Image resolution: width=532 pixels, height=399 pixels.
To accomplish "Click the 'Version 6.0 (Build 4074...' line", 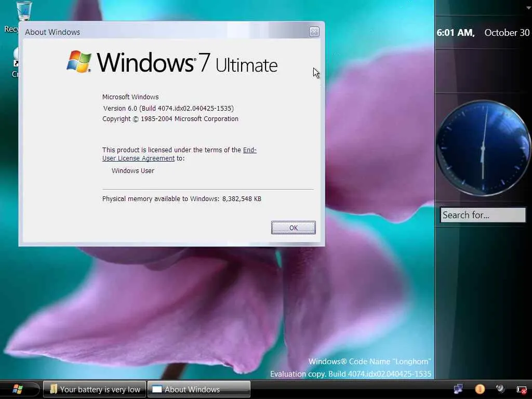I will [x=168, y=108].
